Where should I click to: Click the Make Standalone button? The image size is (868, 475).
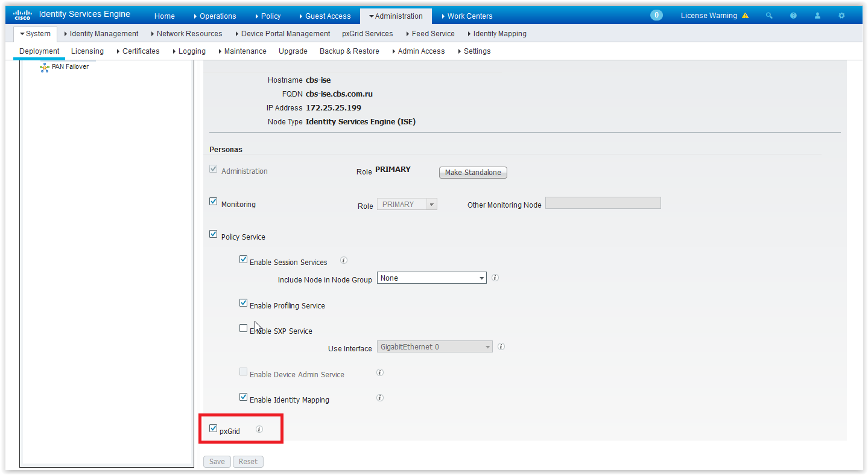click(x=473, y=173)
